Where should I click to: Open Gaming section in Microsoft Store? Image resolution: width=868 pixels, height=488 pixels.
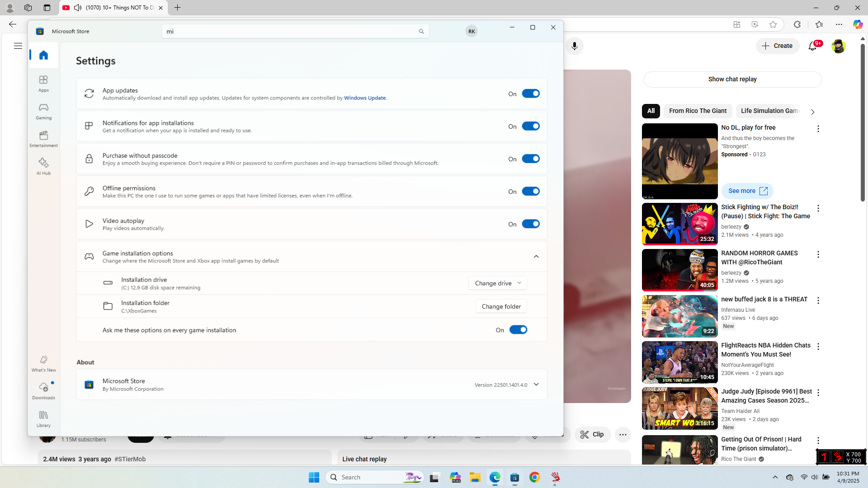tap(43, 111)
